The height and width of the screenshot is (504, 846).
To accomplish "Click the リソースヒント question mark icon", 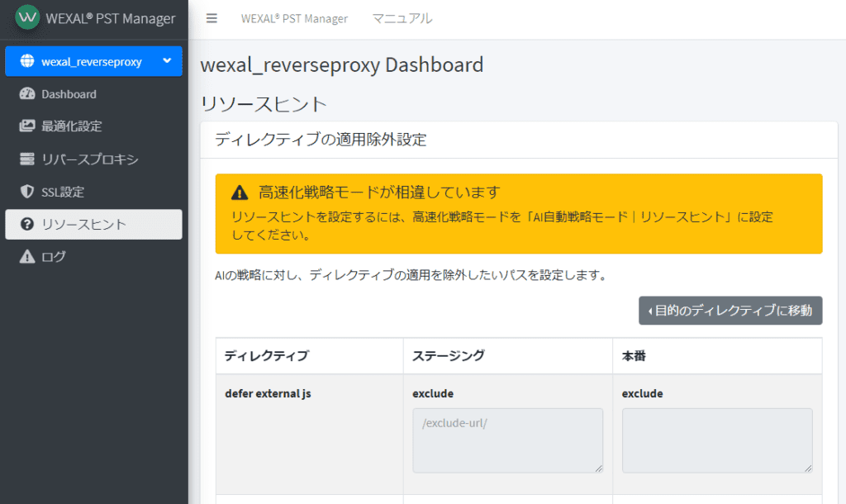I will [27, 224].
